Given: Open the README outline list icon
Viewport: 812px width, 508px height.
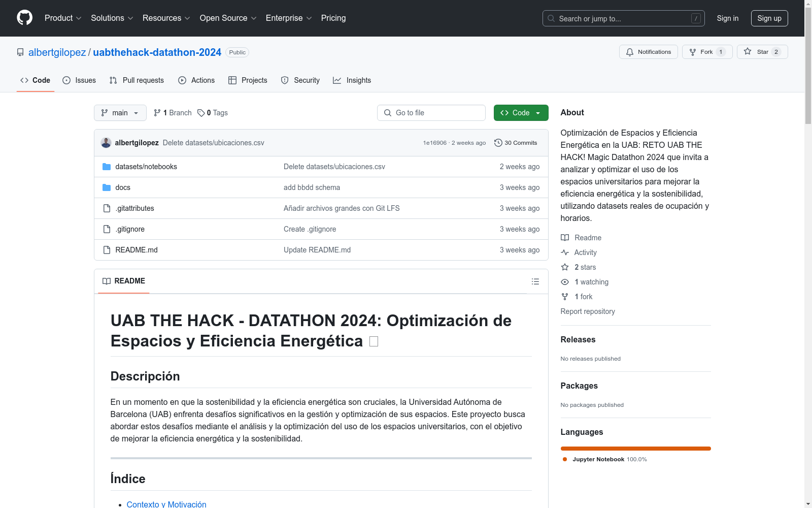Looking at the screenshot, I should [x=535, y=281].
